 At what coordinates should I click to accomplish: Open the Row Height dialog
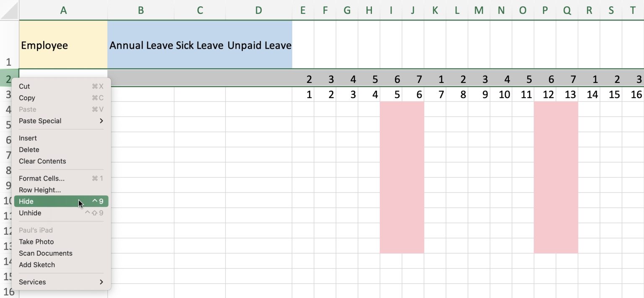click(x=40, y=190)
